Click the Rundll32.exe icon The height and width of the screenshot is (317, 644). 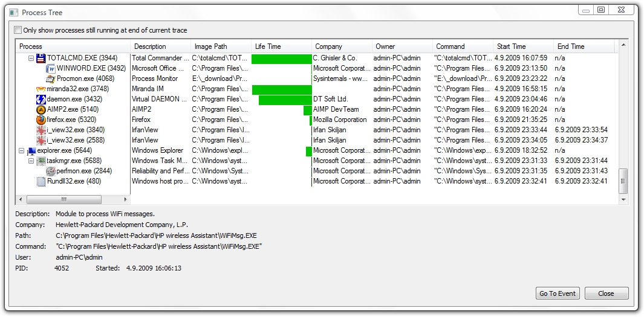tap(41, 181)
